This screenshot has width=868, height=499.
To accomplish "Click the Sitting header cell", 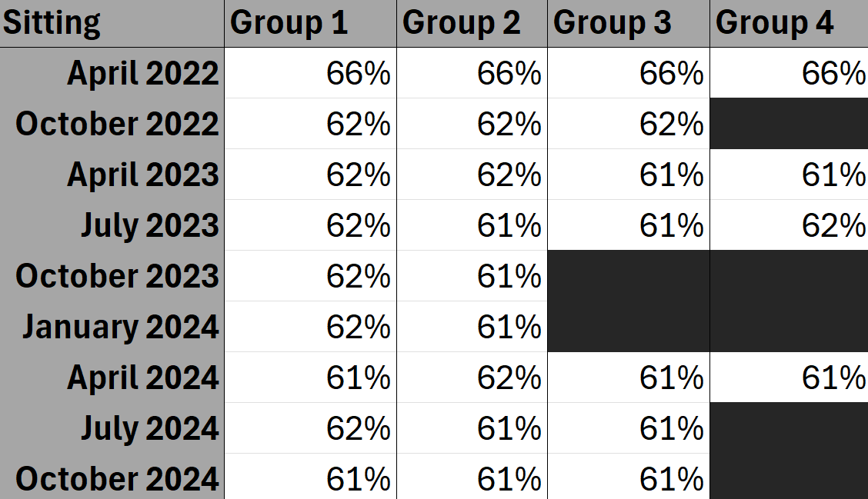I will 52,23.
